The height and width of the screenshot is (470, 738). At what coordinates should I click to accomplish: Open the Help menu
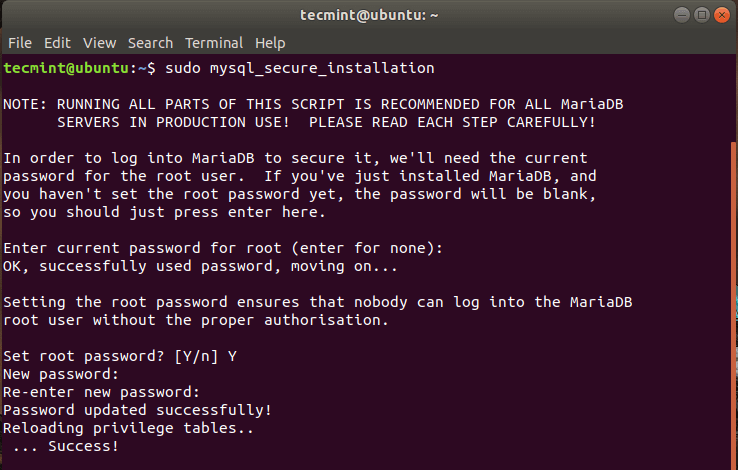(270, 43)
